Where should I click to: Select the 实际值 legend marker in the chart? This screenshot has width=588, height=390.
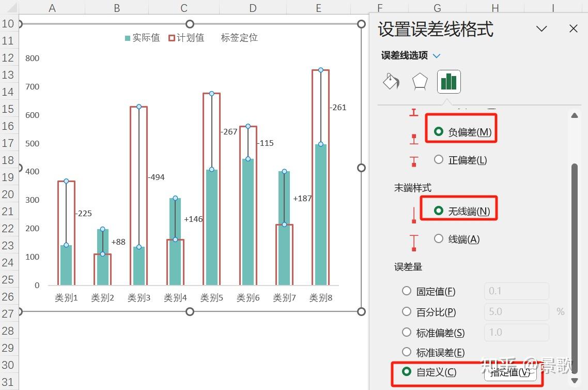[128, 37]
